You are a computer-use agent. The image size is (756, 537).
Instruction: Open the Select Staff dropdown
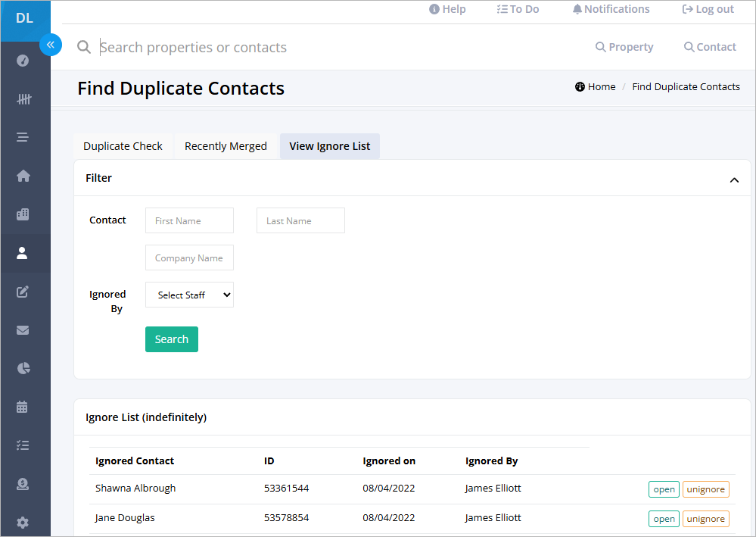pos(189,295)
